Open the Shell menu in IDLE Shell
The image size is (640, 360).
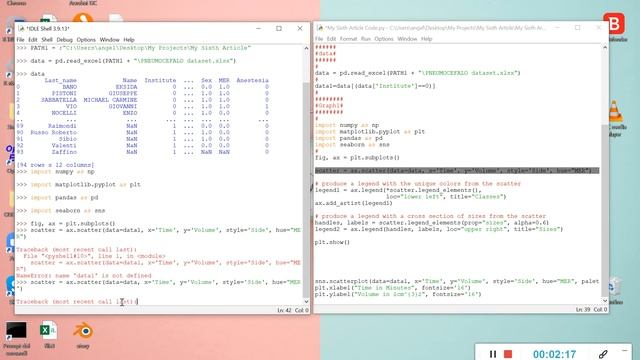pyautogui.click(x=47, y=40)
